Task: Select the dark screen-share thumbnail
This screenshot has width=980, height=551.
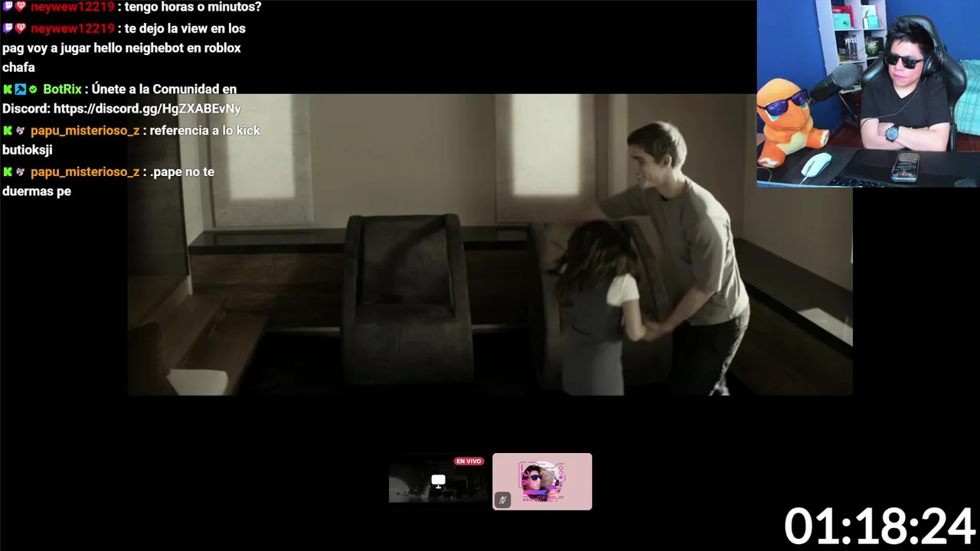Action: [x=438, y=481]
